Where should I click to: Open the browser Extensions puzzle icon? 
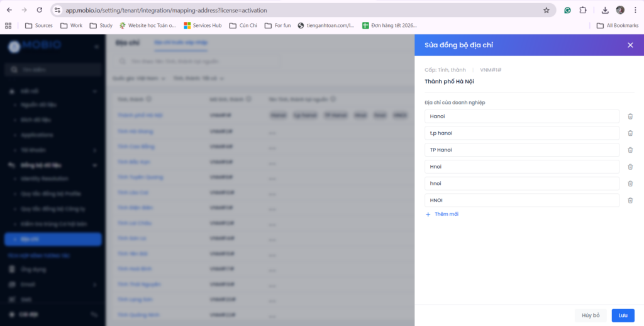click(582, 10)
